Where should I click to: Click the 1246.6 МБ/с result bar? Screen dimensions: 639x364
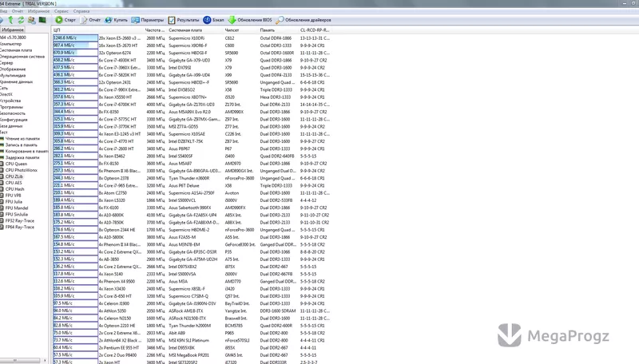75,38
